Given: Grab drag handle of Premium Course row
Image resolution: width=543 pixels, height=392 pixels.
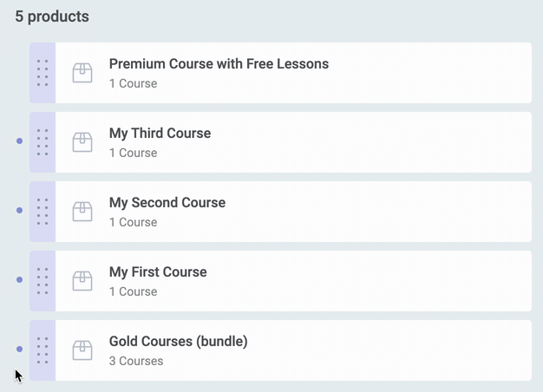Looking at the screenshot, I should 43,73.
